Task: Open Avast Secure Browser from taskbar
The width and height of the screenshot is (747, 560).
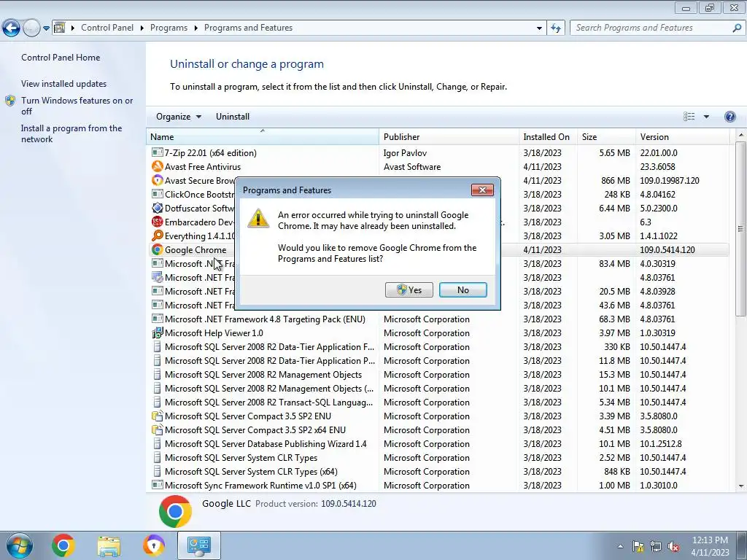Action: point(153,545)
